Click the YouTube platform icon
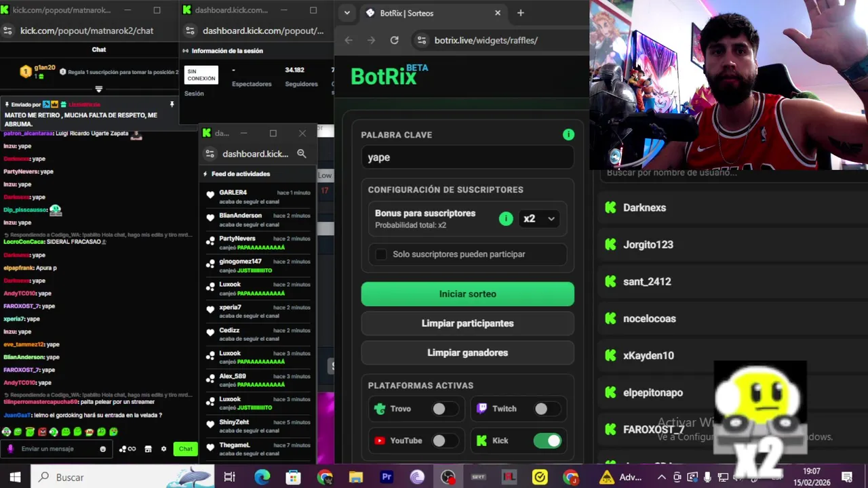The width and height of the screenshot is (868, 488). (x=380, y=441)
